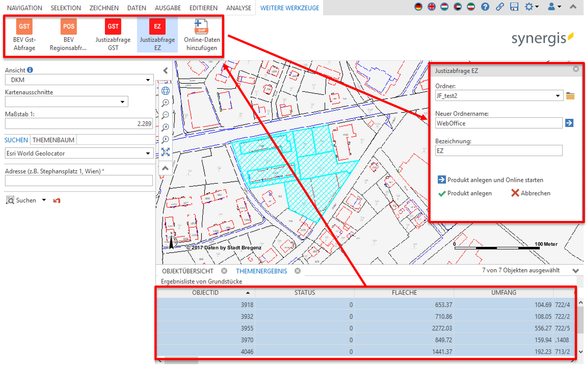Image resolution: width=588 pixels, height=365 pixels.
Task: Click Online-Daten hinzufügen icon
Action: [201, 27]
